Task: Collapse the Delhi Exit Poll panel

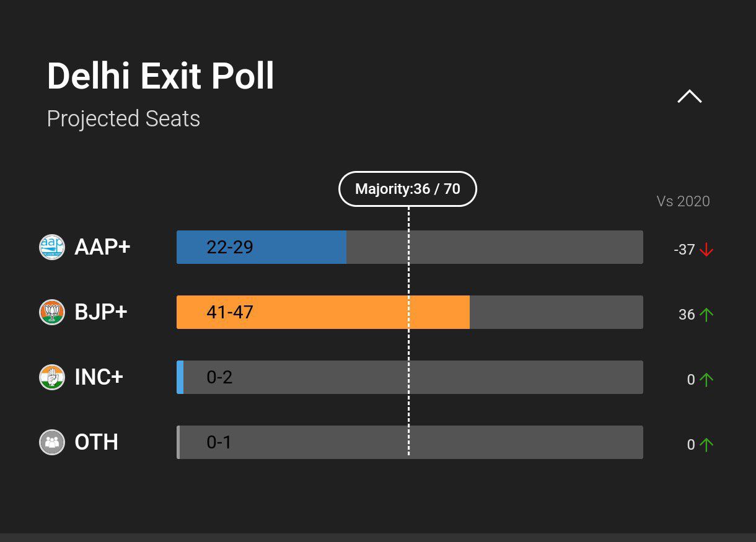Action: (689, 97)
